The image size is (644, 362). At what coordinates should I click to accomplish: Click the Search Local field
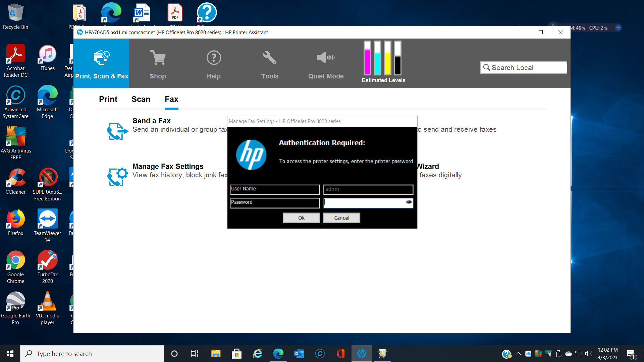point(523,67)
